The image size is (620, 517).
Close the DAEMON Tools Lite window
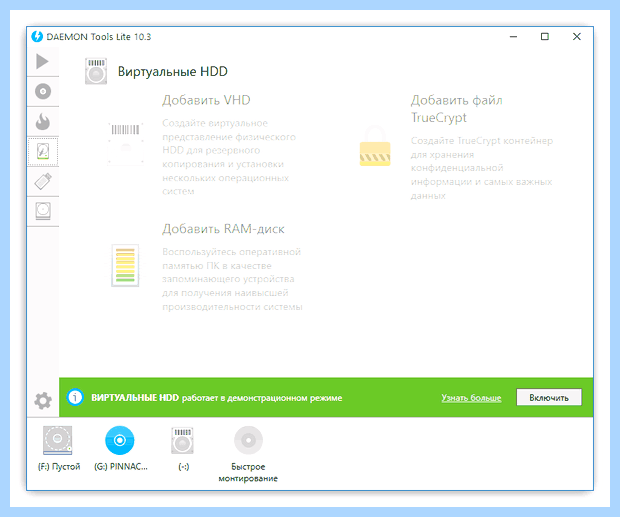click(577, 37)
